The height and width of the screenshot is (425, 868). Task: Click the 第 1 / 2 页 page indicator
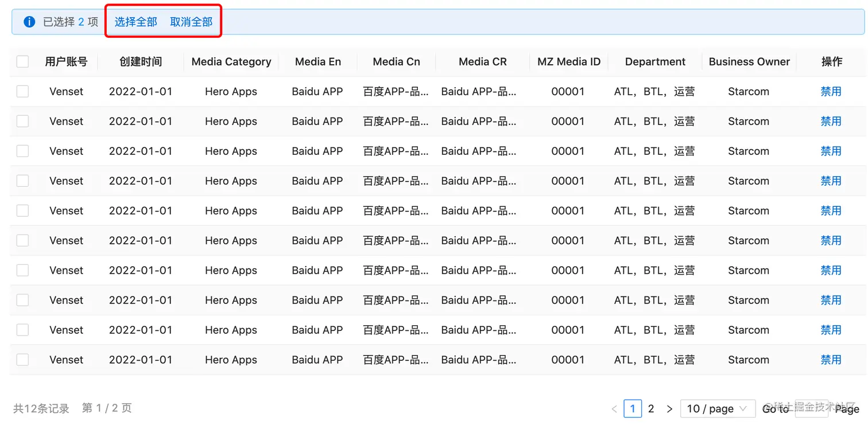point(107,408)
